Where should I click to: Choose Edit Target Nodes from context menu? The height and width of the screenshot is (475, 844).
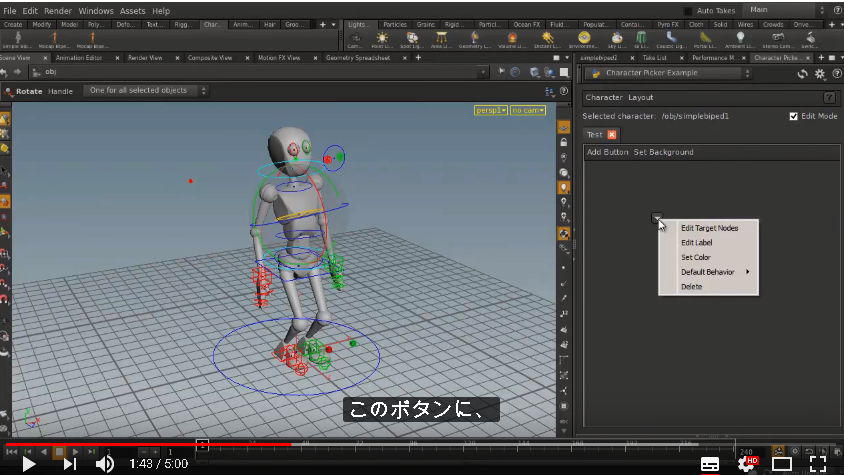(708, 228)
